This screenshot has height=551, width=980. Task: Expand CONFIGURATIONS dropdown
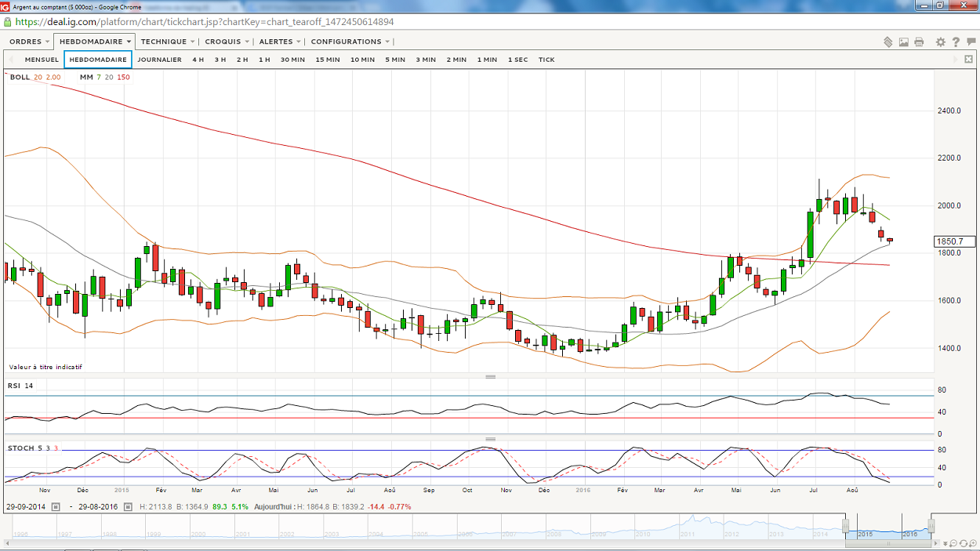click(x=350, y=42)
